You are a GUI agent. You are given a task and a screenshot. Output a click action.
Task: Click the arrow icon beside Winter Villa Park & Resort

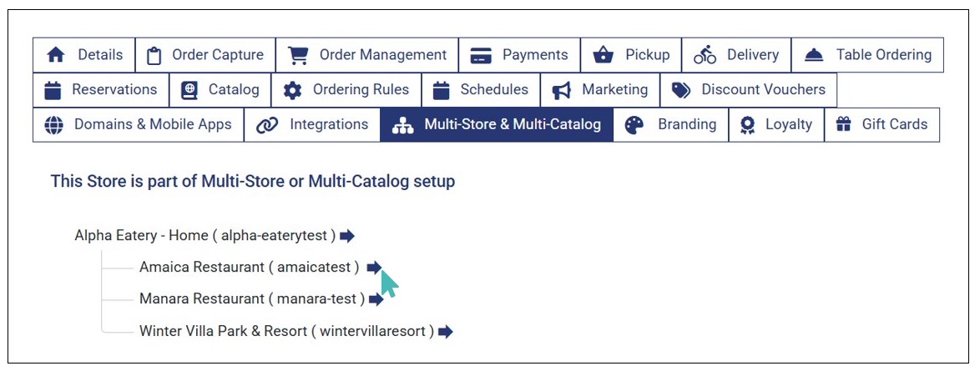point(446,331)
